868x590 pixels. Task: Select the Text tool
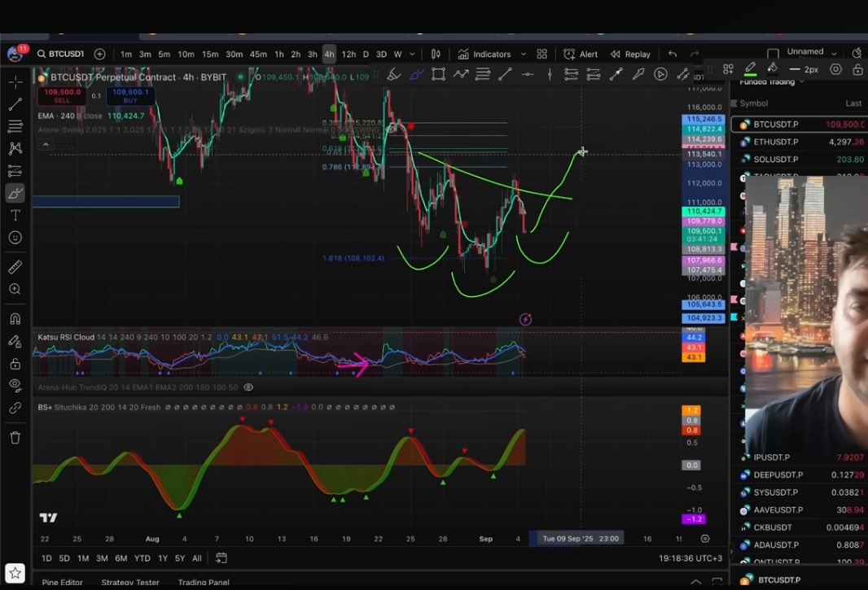pos(15,216)
